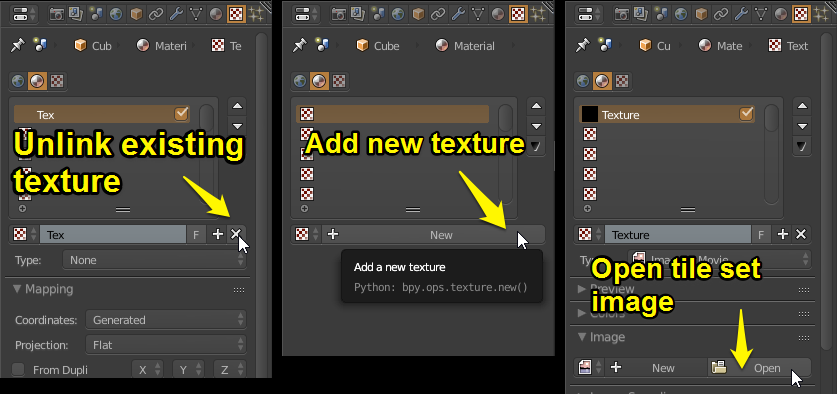Screen dimensions: 837x394
Task: Click Text breadcrumb in right panel
Action: click(x=788, y=46)
